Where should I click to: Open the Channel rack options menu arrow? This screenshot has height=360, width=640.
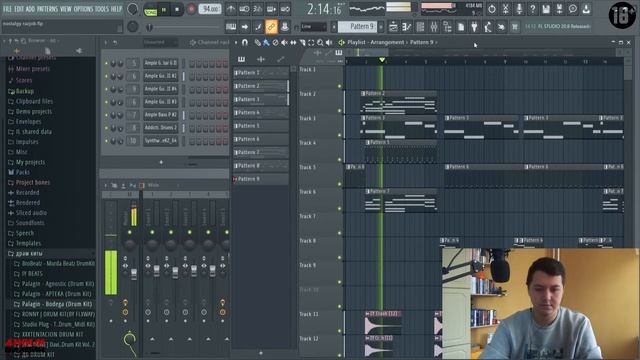point(106,42)
